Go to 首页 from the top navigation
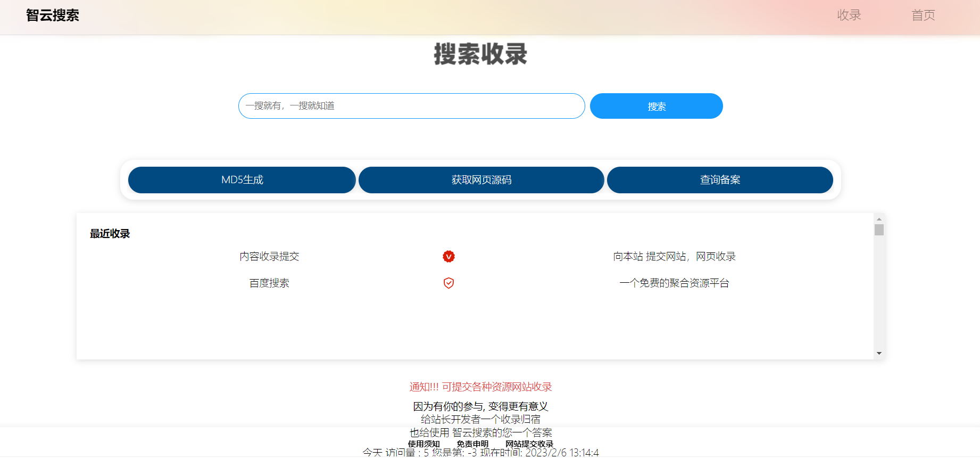 click(x=923, y=15)
